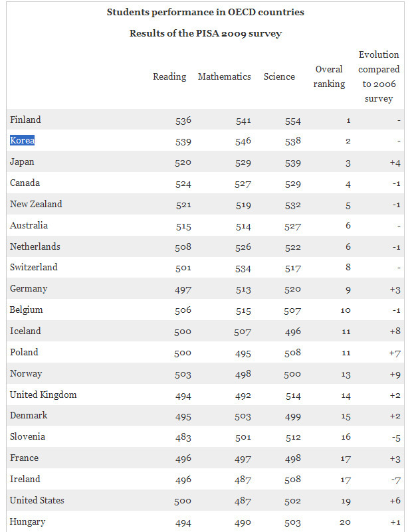Screen dimensions: 410x532
Task: Click Iceland's evolution value +8
Action: [395, 331]
